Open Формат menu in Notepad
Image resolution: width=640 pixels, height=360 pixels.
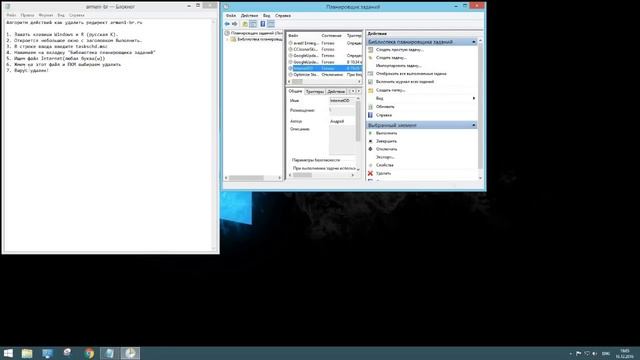click(x=46, y=15)
